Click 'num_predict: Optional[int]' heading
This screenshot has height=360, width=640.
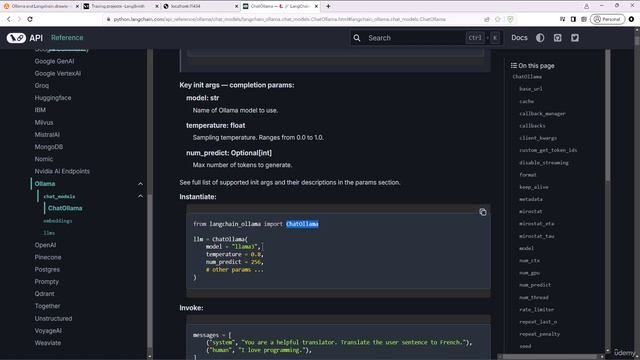pos(229,153)
